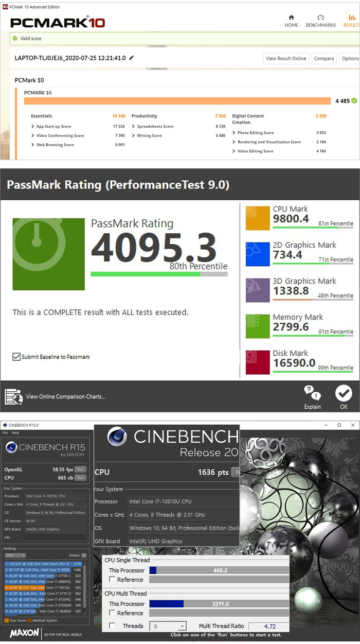Click the OK checkmark button
The width and height of the screenshot is (360, 644).
pos(344,393)
